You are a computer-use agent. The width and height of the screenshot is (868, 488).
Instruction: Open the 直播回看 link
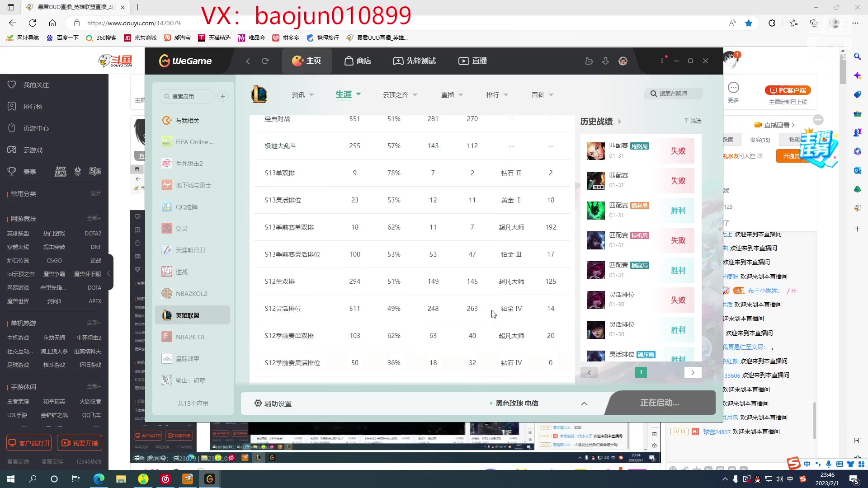click(775, 125)
